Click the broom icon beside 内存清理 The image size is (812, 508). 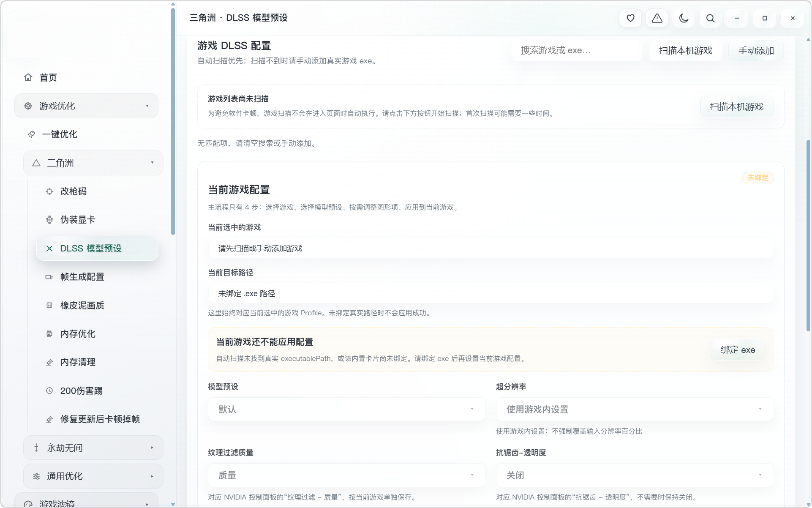49,362
